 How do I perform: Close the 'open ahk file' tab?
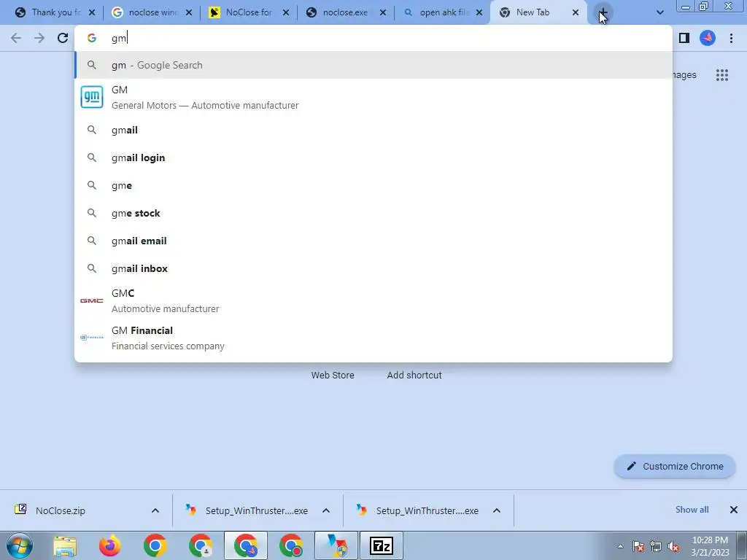[479, 13]
